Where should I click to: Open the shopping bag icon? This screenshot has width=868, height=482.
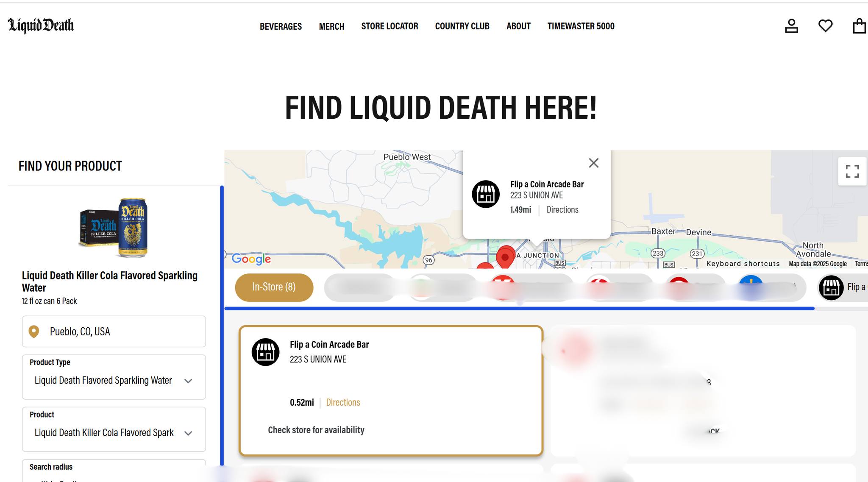click(x=859, y=26)
